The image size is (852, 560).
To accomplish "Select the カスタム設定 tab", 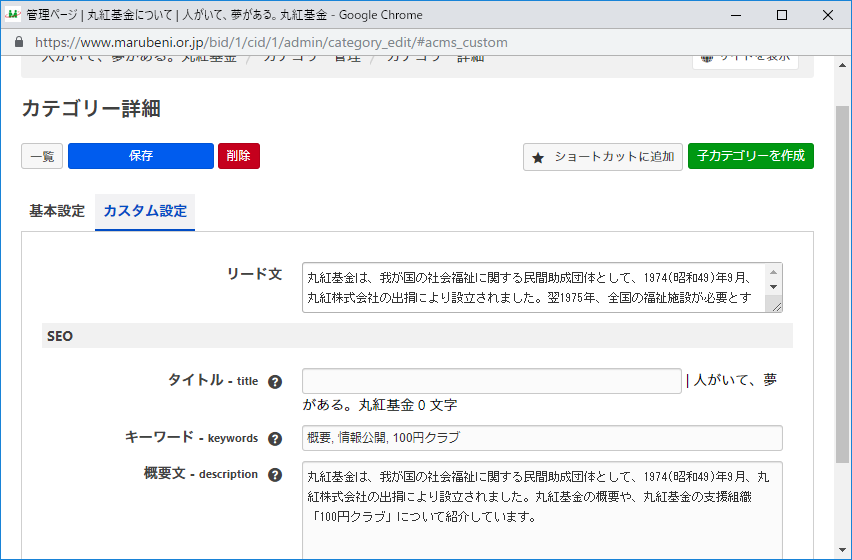I will coord(145,212).
